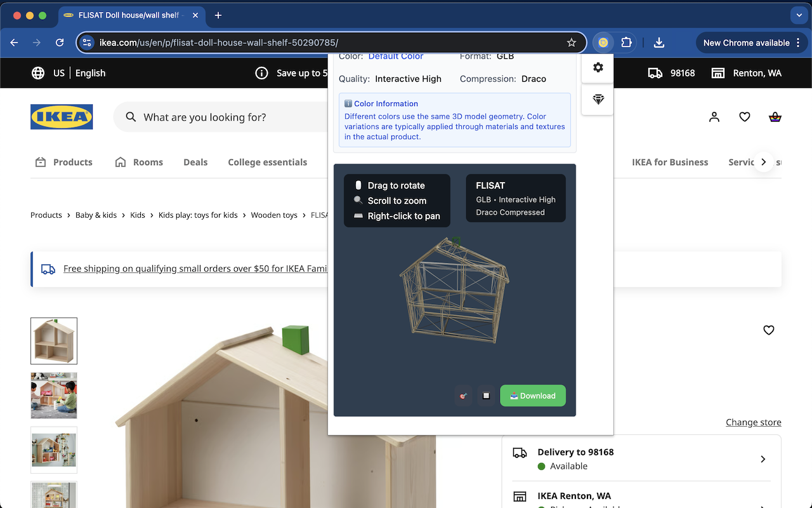Select the dollhouse lifestyle photo thumbnail
Viewport: 812px width, 508px height.
click(x=54, y=395)
